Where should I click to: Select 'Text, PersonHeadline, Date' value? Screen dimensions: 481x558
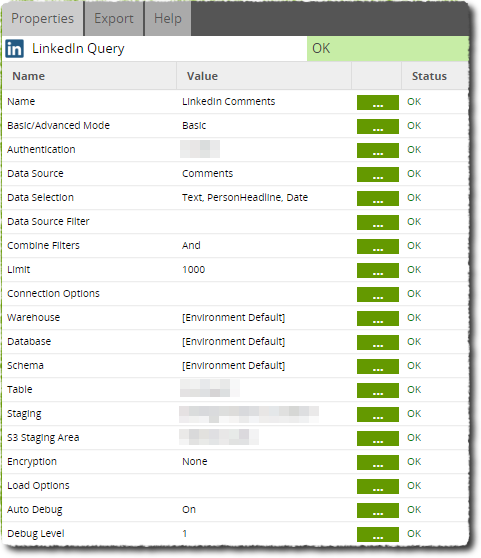[x=245, y=198]
